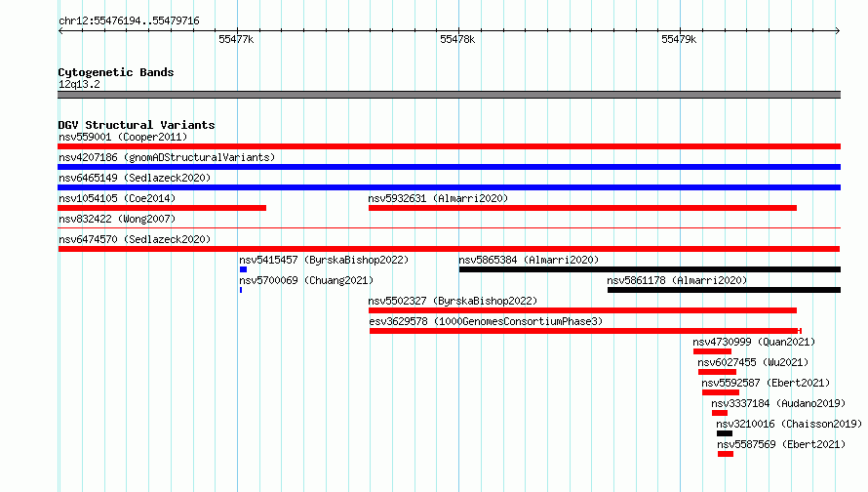
Task: Open the nsv5861178 (Almarri2020) label
Action: pyautogui.click(x=677, y=280)
